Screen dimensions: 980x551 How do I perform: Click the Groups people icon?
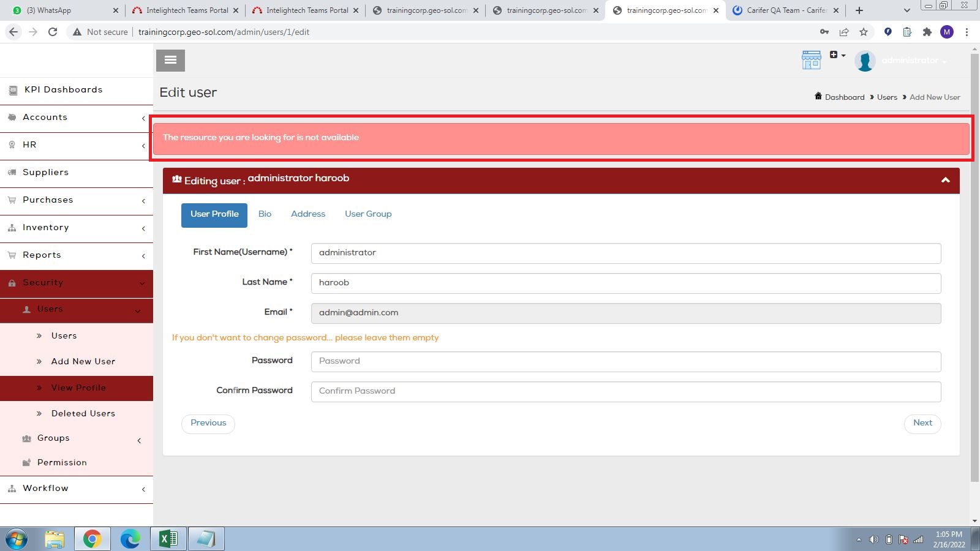[26, 438]
